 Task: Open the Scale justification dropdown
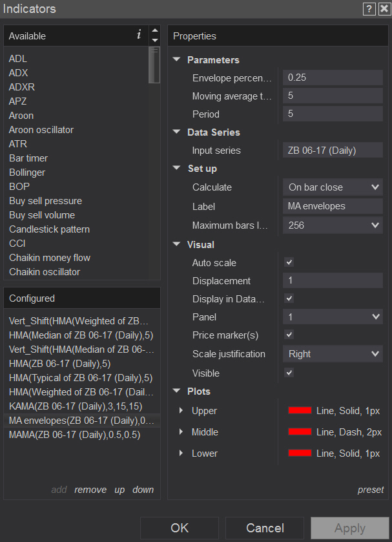(333, 354)
